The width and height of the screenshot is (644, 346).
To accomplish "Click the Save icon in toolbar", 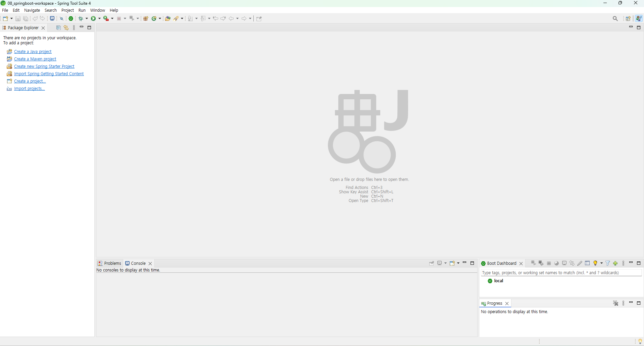I will tap(18, 18).
